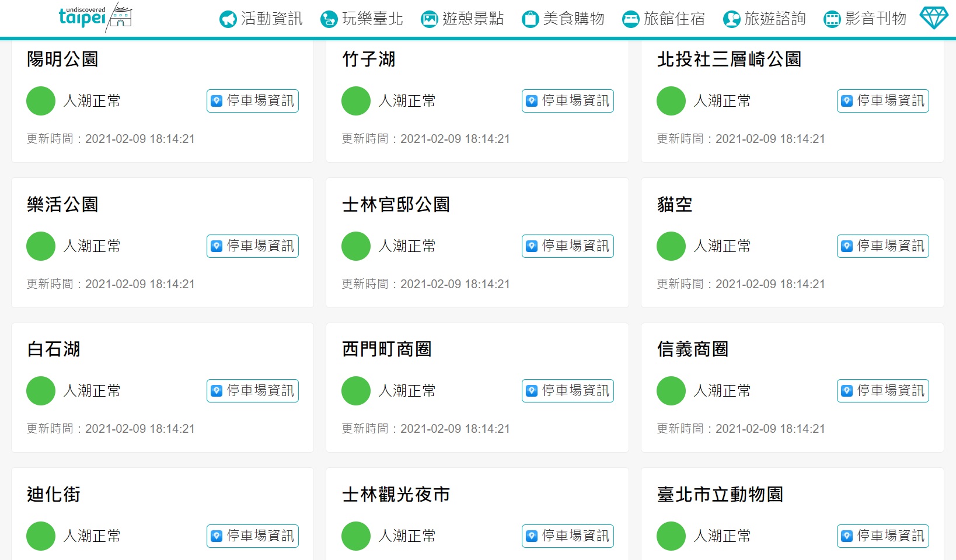Click the globe icon beside 玩樂臺北
Screen dimensions: 956x560
pos(329,19)
